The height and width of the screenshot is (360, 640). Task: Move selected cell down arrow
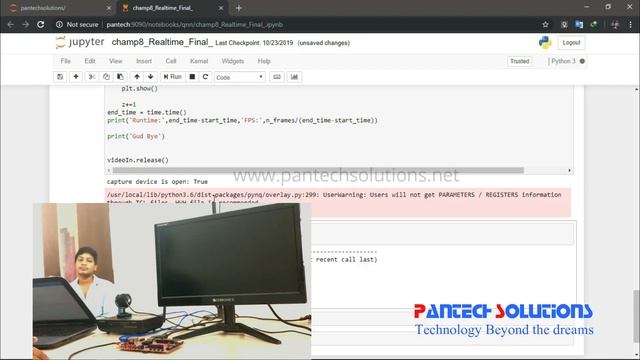(151, 77)
